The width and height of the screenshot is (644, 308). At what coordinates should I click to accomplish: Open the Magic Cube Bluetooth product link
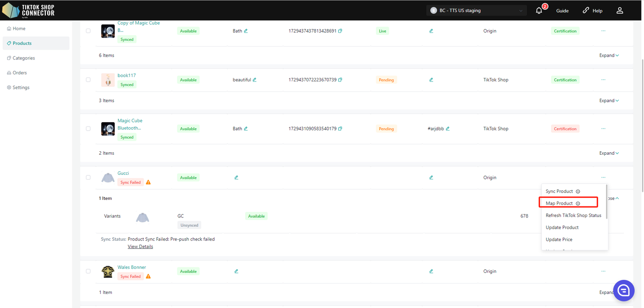click(130, 124)
